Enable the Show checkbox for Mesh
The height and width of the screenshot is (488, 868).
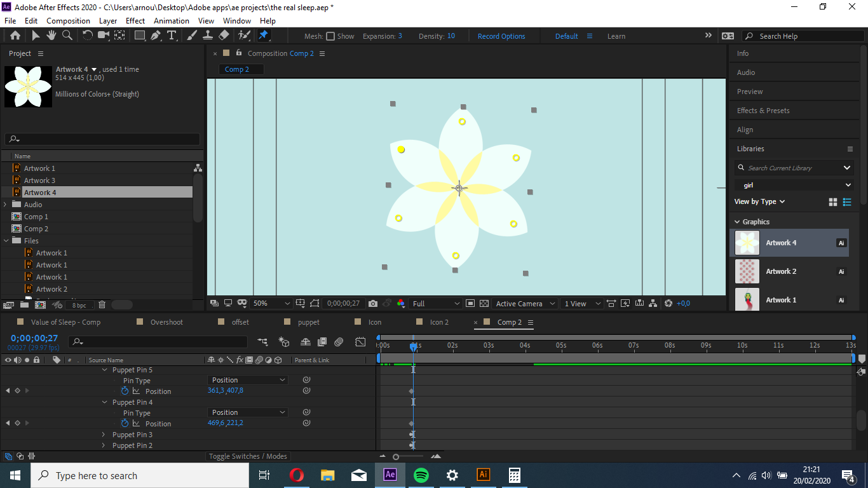(x=331, y=36)
